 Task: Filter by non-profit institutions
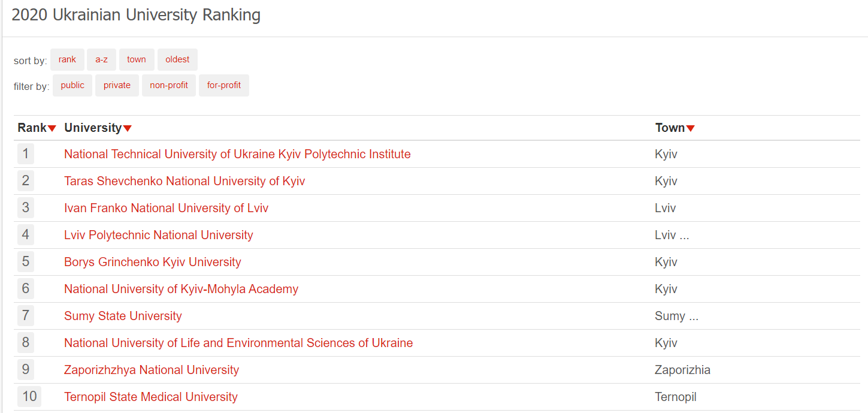click(x=169, y=85)
